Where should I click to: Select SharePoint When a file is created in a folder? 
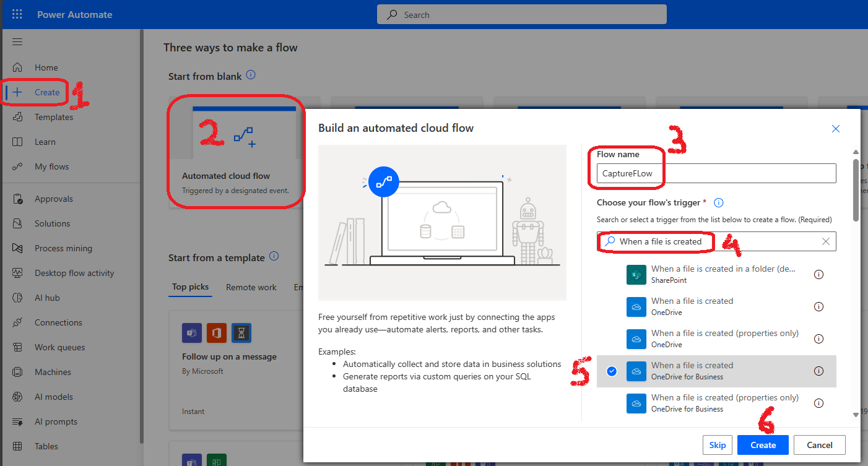pos(716,274)
